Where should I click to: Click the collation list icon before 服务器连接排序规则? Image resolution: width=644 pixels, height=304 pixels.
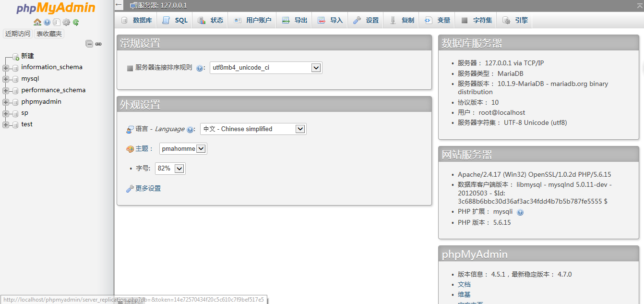pyautogui.click(x=130, y=68)
